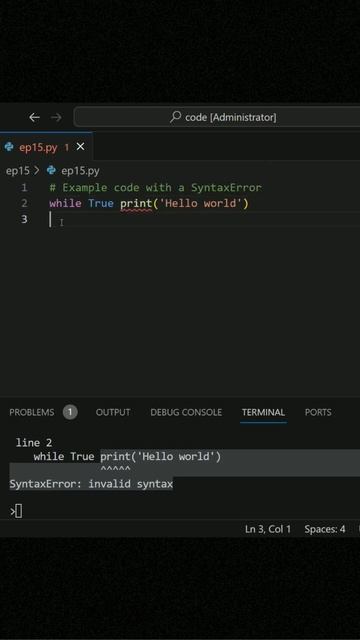Click line number 3 in the gutter
The width and height of the screenshot is (360, 640).
[x=24, y=219]
